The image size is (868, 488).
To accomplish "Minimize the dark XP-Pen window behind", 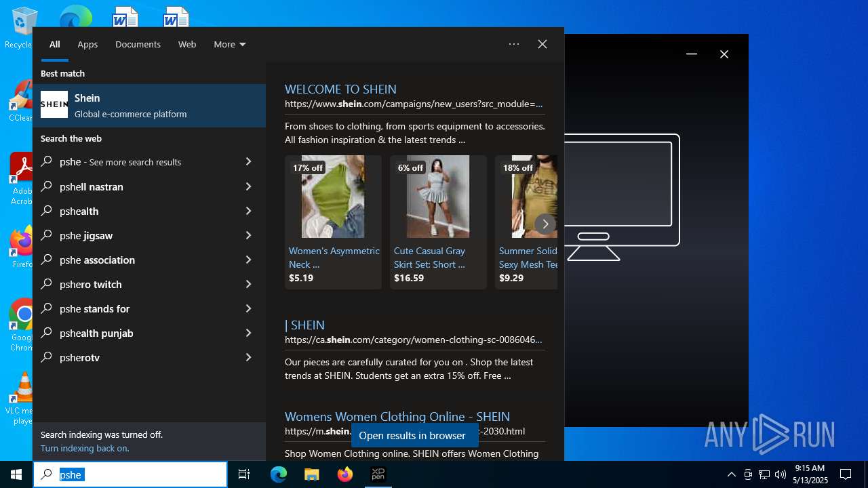I will [692, 54].
